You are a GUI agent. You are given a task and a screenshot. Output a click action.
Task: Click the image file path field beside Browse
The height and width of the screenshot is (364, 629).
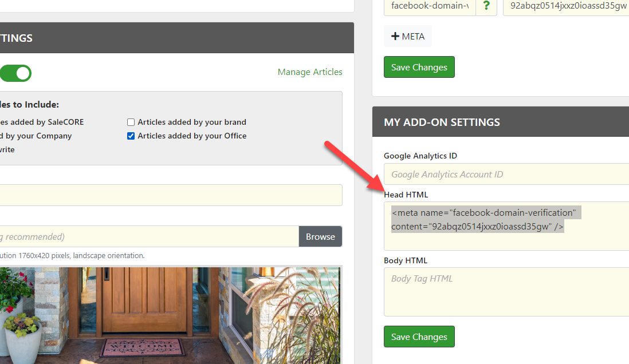point(149,236)
